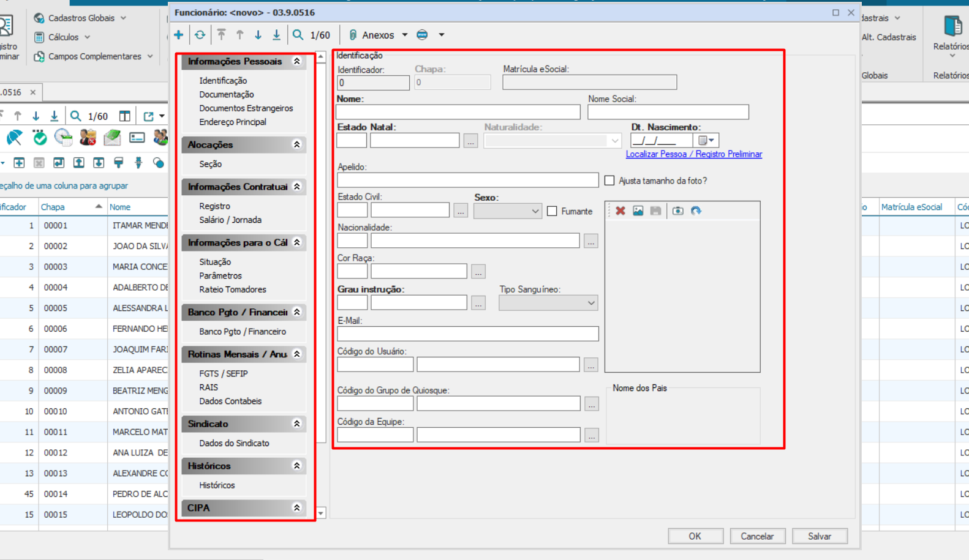This screenshot has width=969, height=560.
Task: Click the blue plus add record icon
Action: point(179,35)
